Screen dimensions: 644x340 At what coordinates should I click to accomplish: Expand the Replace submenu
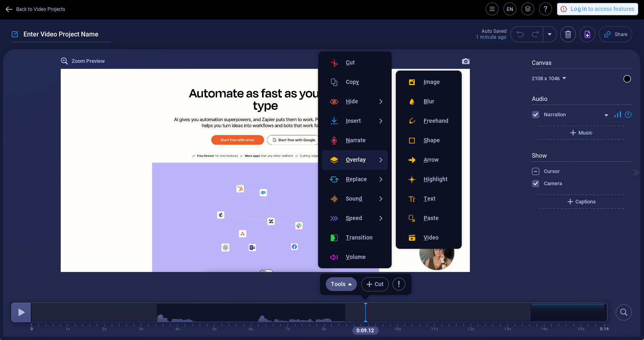pyautogui.click(x=381, y=179)
